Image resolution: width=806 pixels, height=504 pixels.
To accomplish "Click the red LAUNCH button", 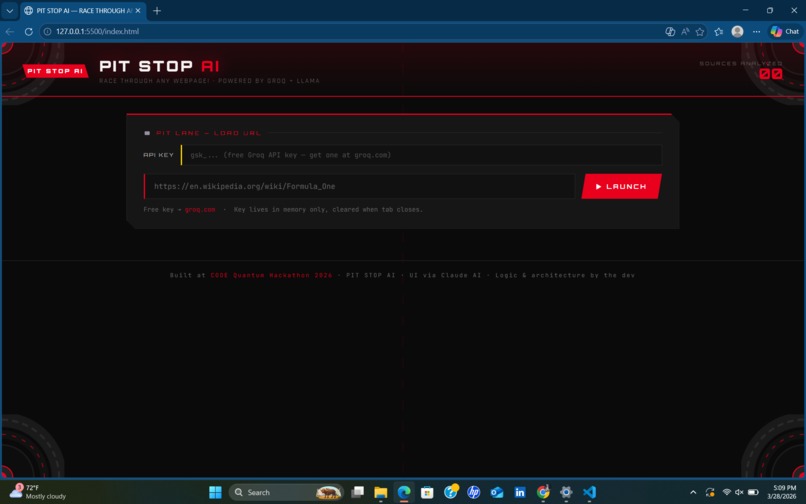I will (621, 186).
